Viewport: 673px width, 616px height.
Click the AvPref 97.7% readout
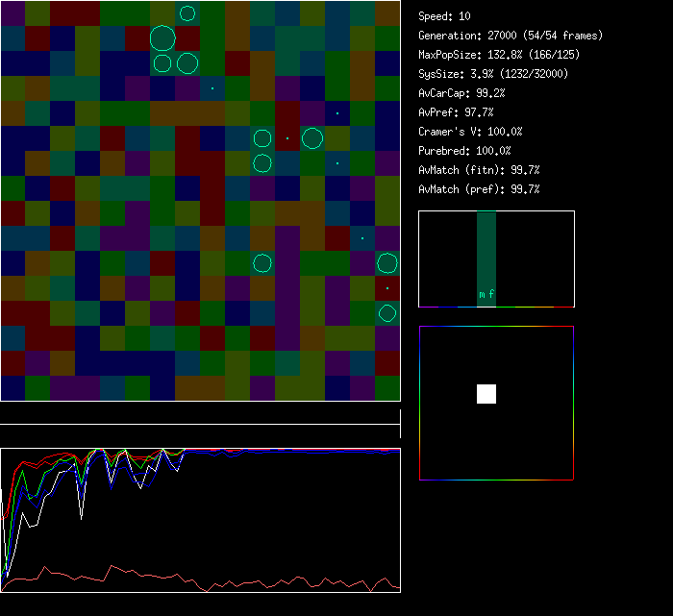pyautogui.click(x=456, y=112)
